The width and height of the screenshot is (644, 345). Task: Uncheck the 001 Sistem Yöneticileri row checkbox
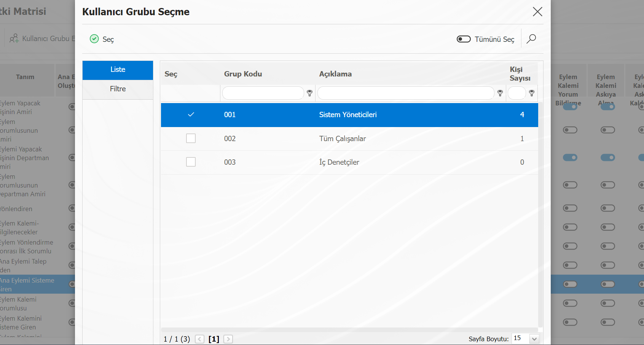(191, 114)
